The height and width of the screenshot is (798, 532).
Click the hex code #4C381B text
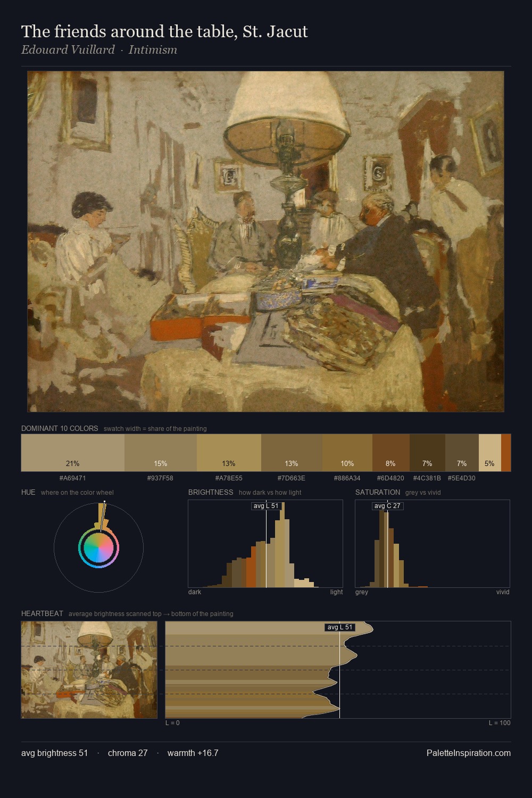click(427, 478)
